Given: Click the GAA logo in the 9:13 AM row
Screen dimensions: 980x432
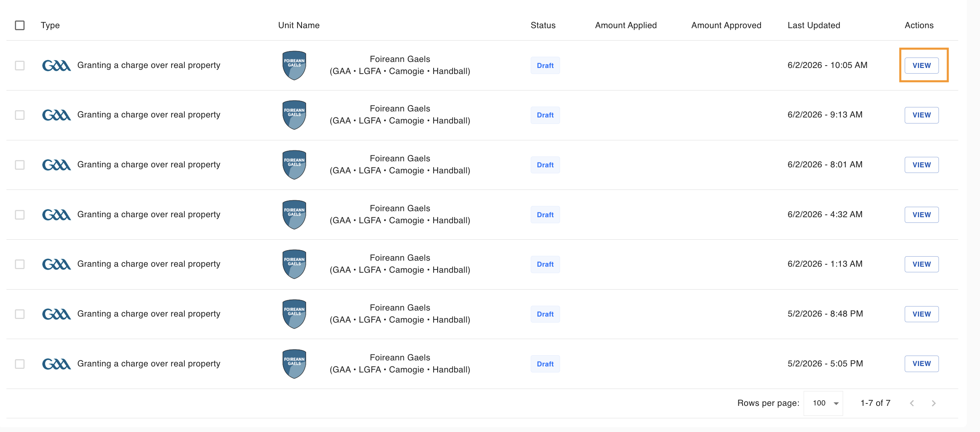Looking at the screenshot, I should point(56,115).
